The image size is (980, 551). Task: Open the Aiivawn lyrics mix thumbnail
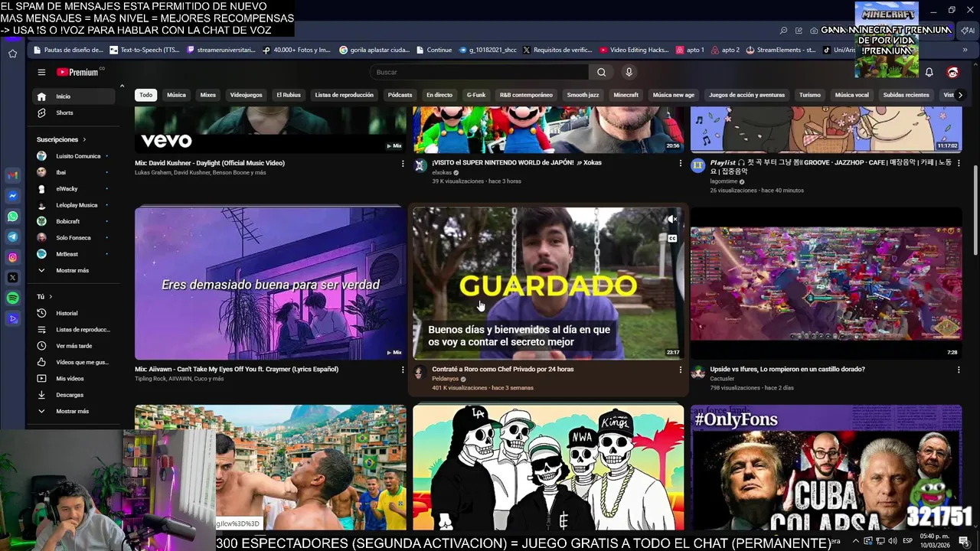270,283
